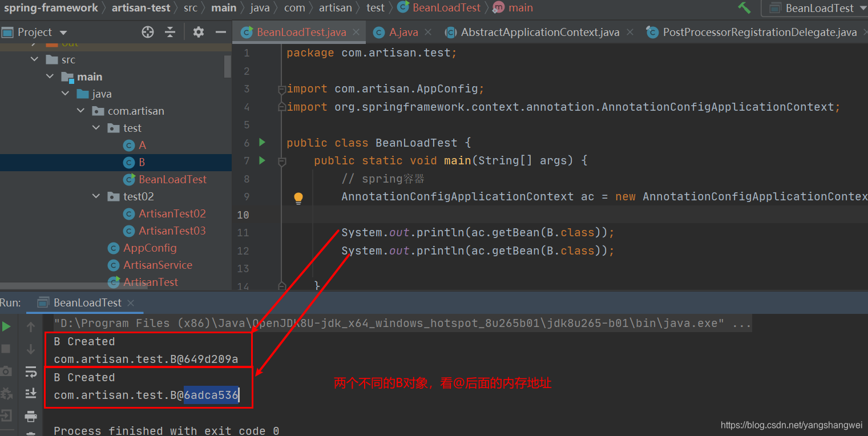Click artisan-test in breadcrumb bar

coord(141,8)
